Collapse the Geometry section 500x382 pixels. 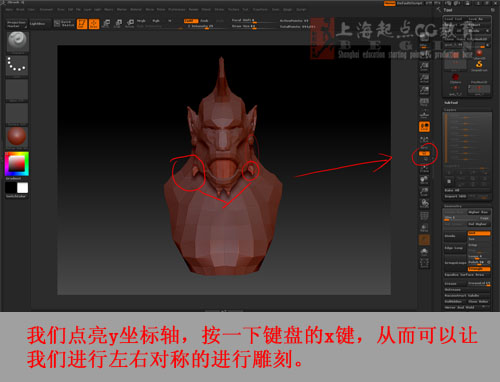tap(453, 206)
